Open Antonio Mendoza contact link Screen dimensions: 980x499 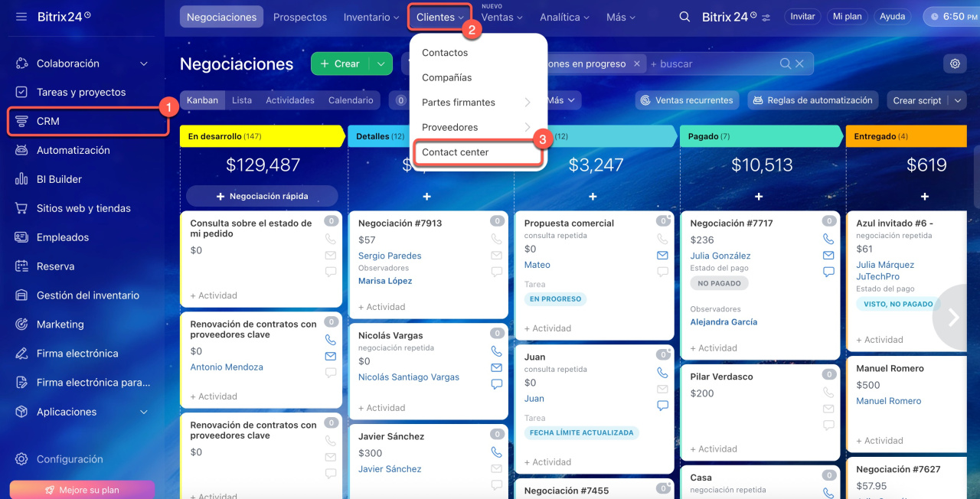click(x=227, y=367)
